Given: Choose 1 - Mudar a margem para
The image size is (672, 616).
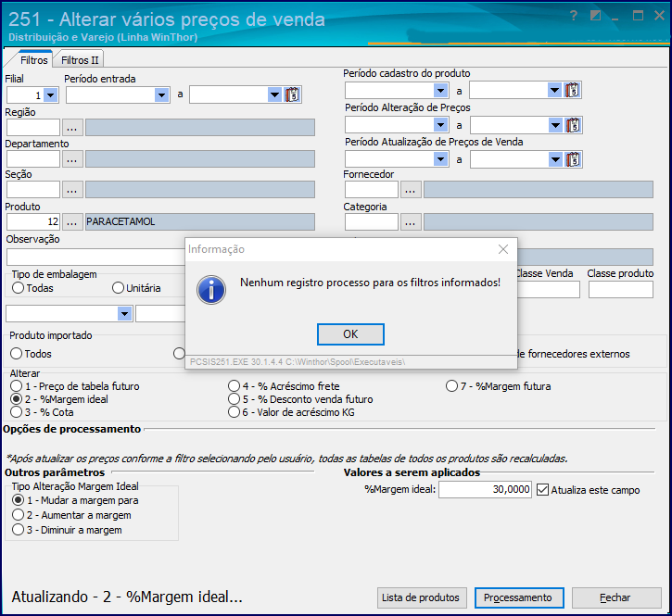Looking at the screenshot, I should 18,500.
